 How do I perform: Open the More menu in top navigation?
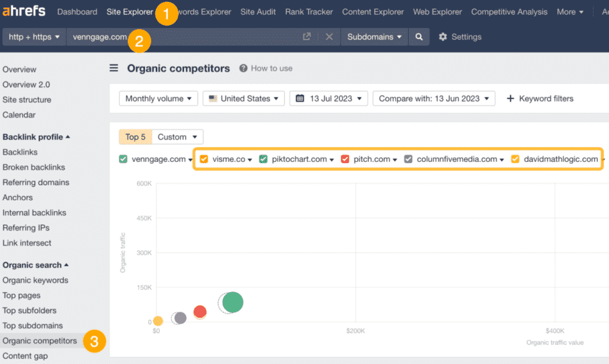coord(570,12)
